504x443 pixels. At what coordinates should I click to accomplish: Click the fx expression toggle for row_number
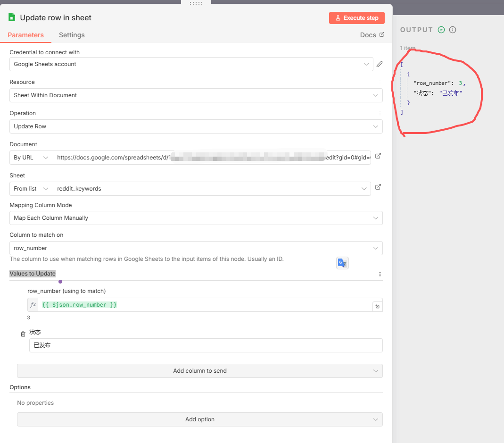(33, 305)
